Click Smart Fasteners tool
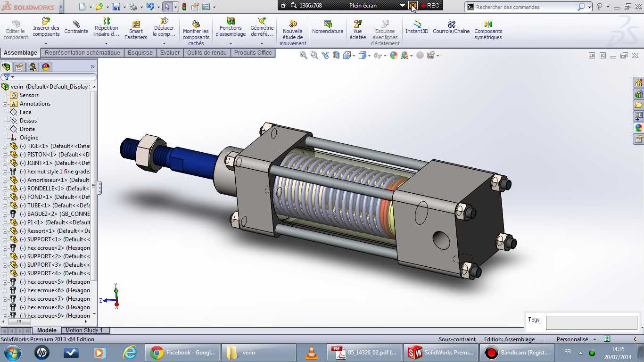The image size is (644, 362). tap(136, 30)
